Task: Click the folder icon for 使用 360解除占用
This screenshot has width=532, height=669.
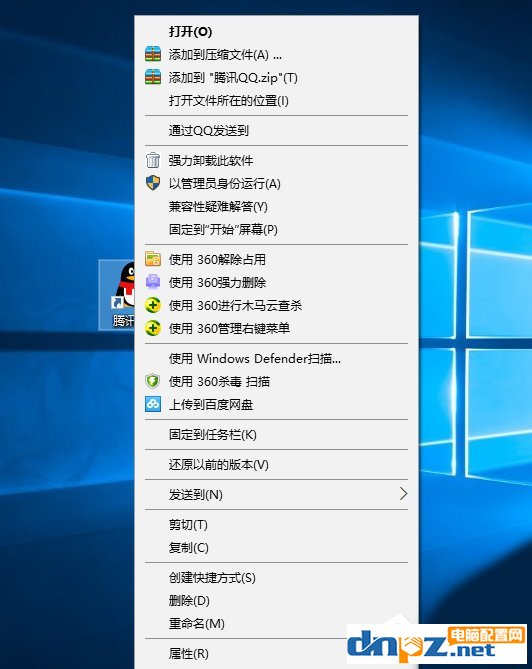Action: coord(153,259)
